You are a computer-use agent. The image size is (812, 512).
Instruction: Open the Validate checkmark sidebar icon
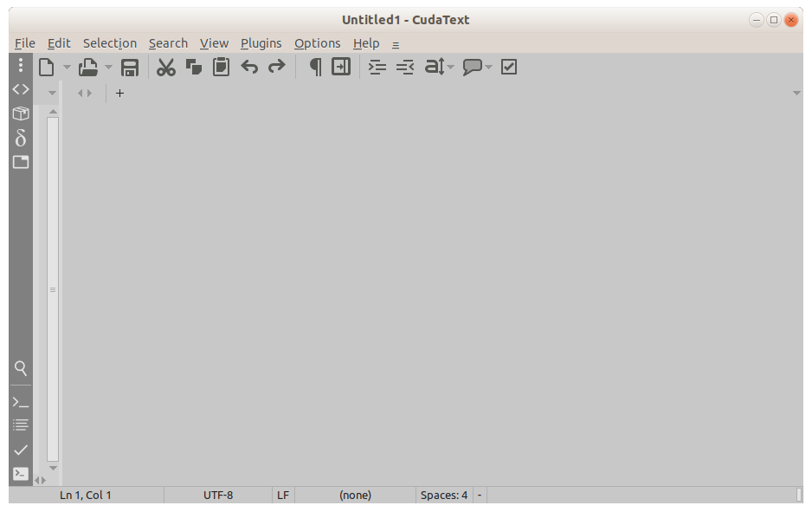(21, 450)
